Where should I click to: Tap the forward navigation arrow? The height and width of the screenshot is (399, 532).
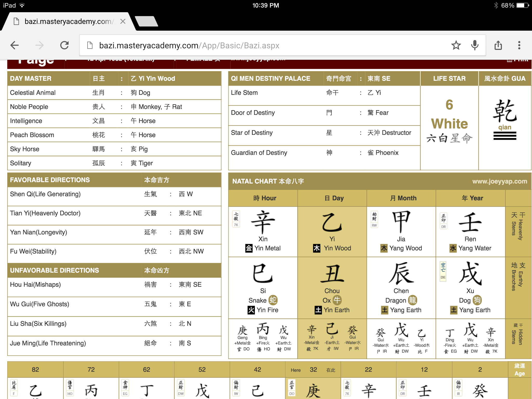click(x=39, y=45)
